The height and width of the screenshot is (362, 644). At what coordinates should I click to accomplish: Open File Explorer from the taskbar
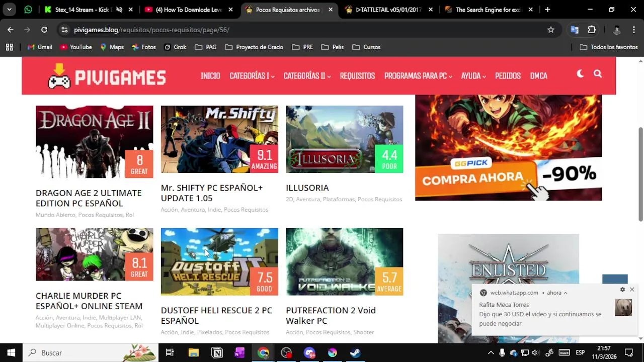point(194,352)
